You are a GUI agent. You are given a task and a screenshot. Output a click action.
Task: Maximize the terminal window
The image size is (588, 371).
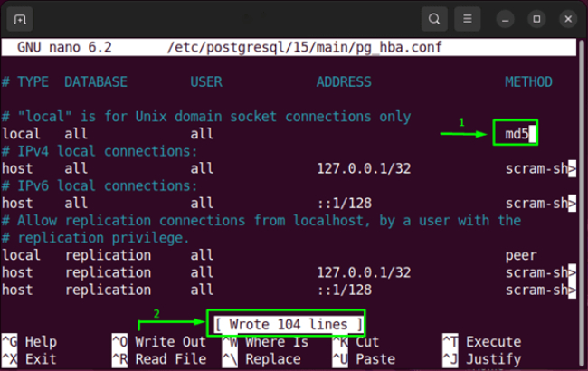point(536,19)
